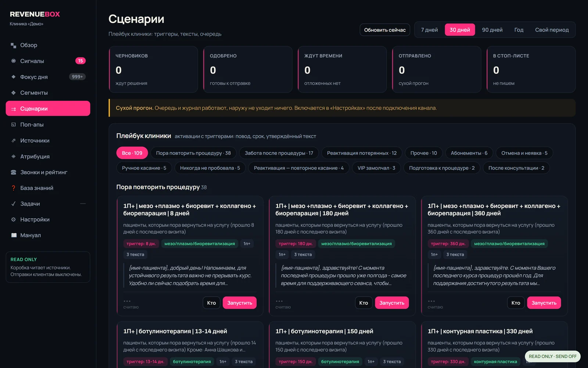Open Звонки и рейтинг menu item
588x368 pixels.
(48, 172)
